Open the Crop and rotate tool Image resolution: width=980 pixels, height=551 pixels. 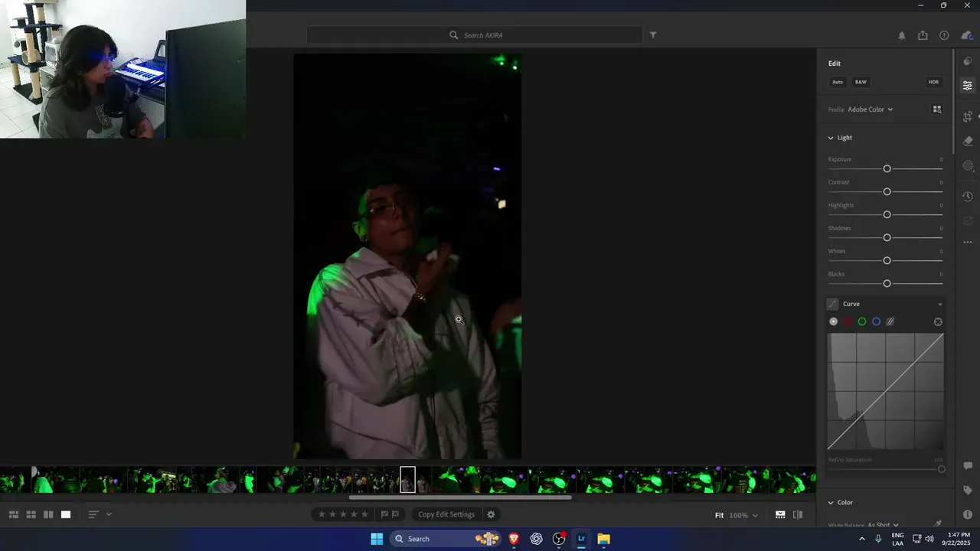click(968, 116)
